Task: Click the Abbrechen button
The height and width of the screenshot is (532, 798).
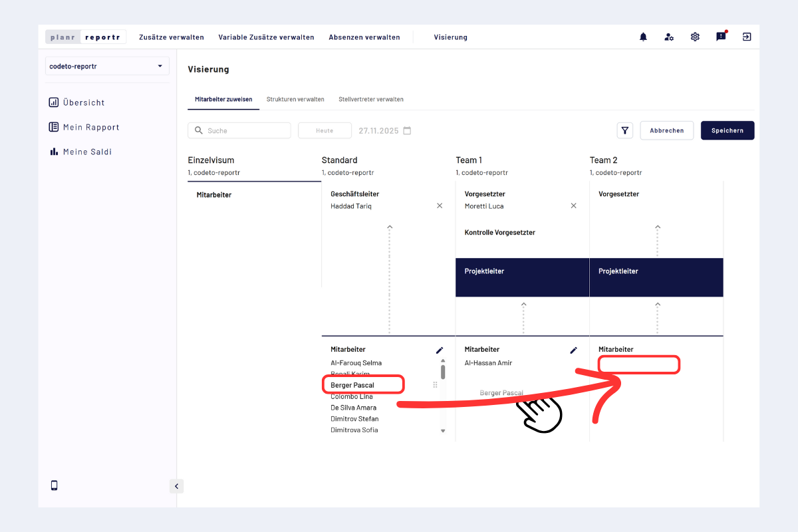Action: pyautogui.click(x=666, y=131)
